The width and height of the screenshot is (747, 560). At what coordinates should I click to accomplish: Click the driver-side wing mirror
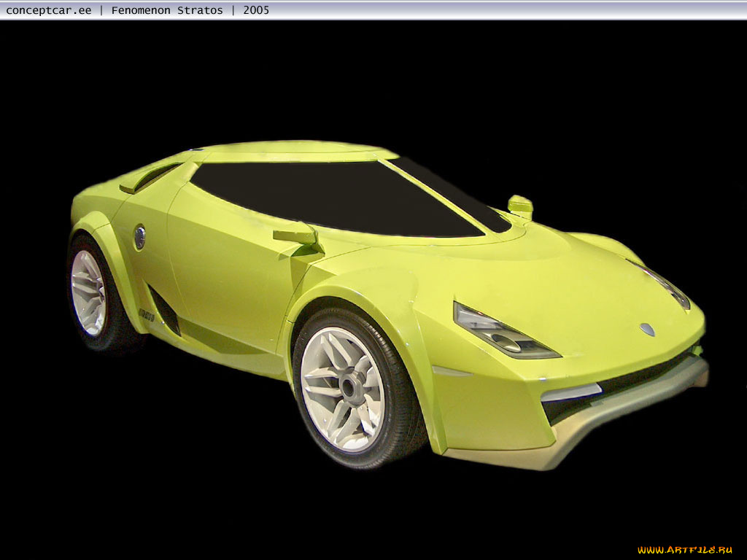(x=295, y=234)
